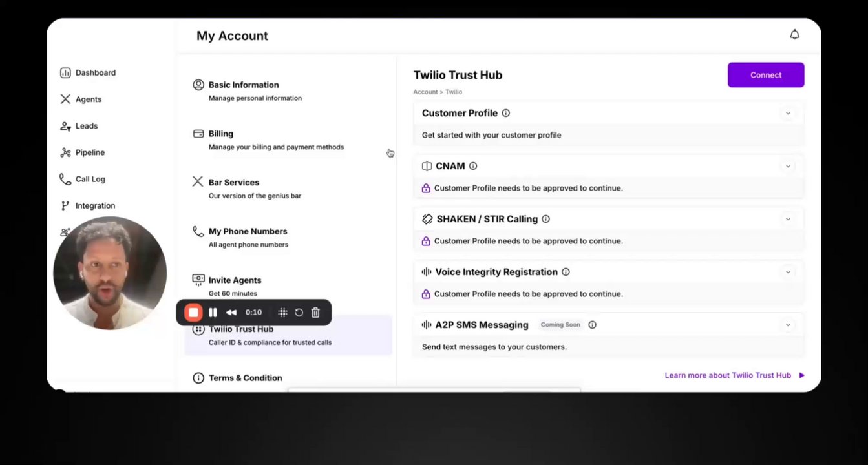868x465 pixels.
Task: Expand the Customer Profile section
Action: coord(788,113)
